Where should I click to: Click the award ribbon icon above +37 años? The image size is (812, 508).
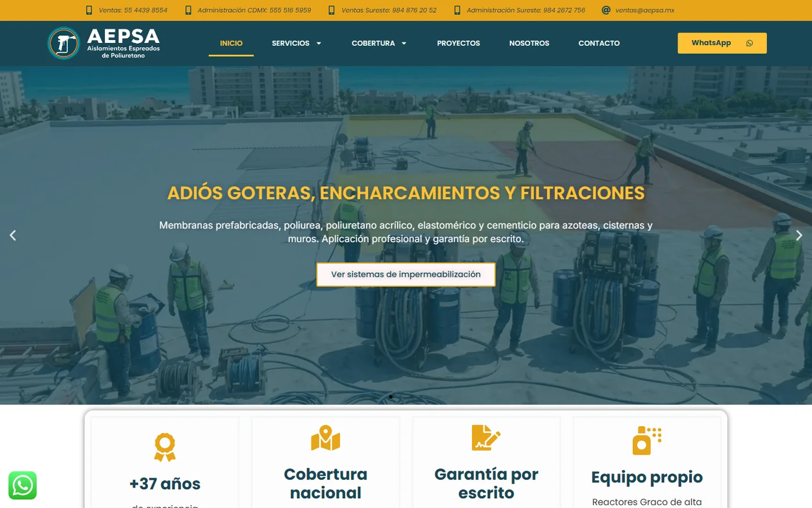pyautogui.click(x=165, y=447)
